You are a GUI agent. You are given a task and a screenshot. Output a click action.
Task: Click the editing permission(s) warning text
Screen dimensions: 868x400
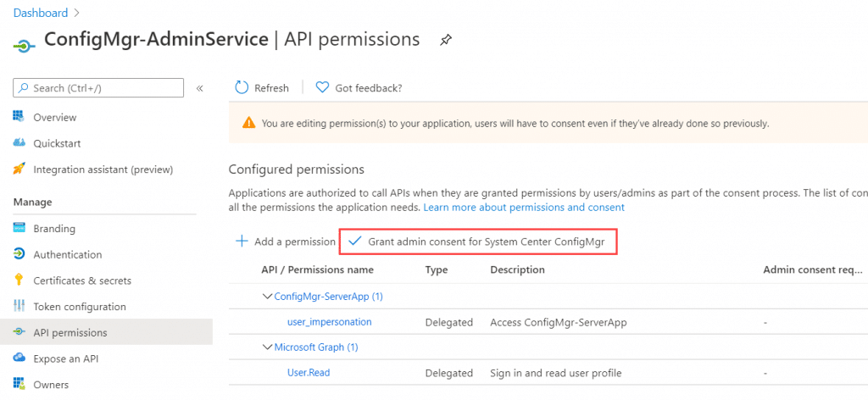(515, 124)
